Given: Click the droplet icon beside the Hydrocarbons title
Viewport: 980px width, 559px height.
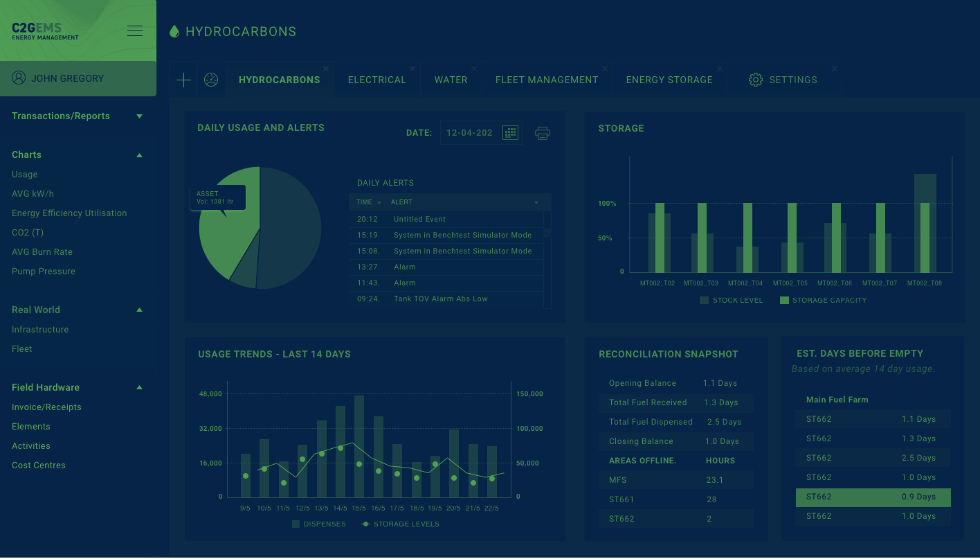Looking at the screenshot, I should [x=174, y=31].
